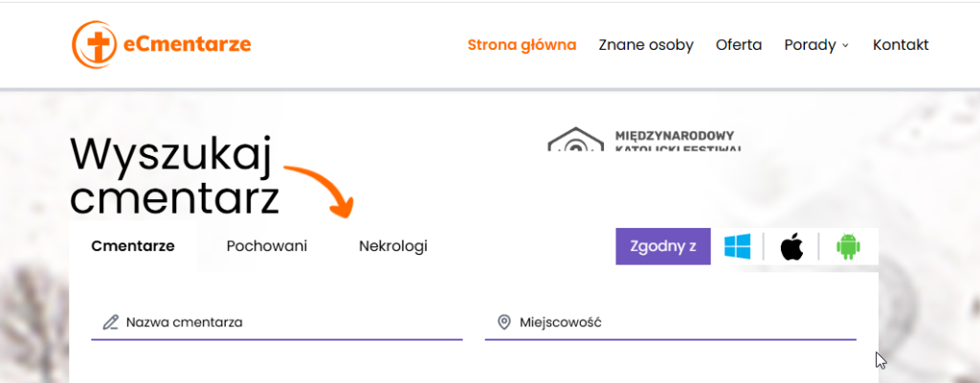Switch to the Pochowani tab

[x=267, y=246]
